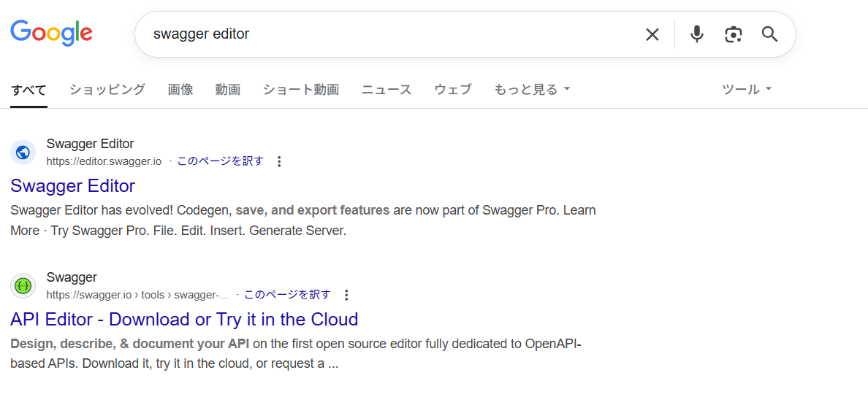
Task: Select the 動画 tab
Action: (x=228, y=90)
